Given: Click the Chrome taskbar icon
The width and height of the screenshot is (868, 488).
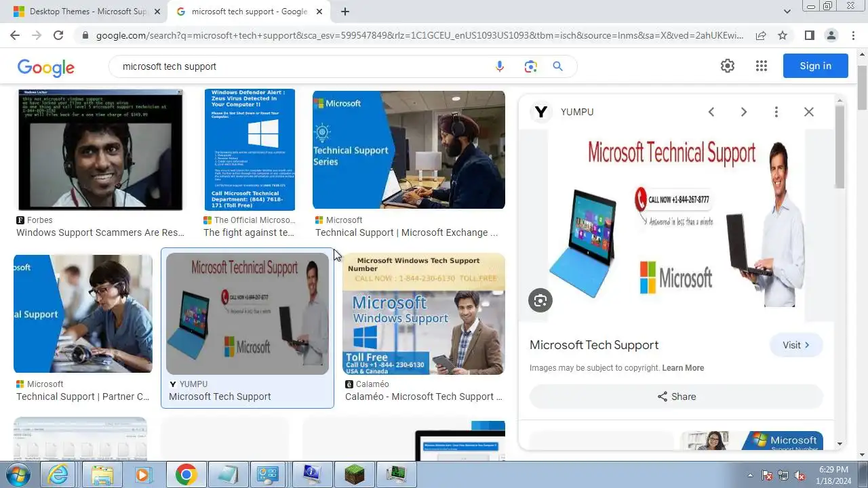Looking at the screenshot, I should tap(186, 475).
